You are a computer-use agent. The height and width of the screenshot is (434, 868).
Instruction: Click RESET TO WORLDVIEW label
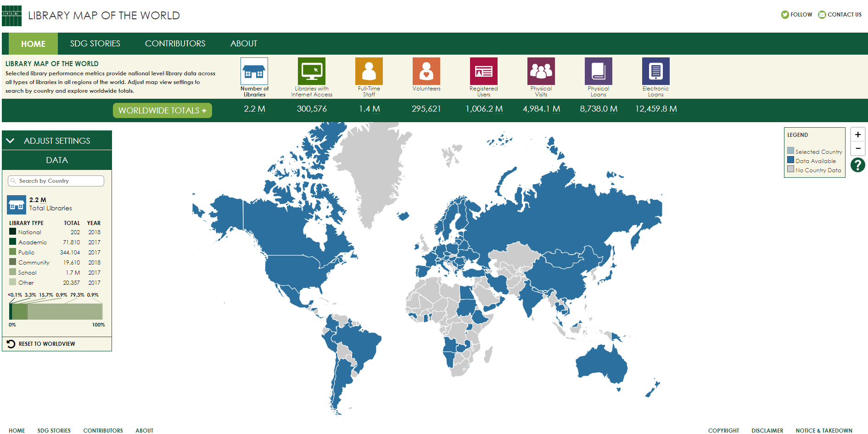[x=47, y=344]
